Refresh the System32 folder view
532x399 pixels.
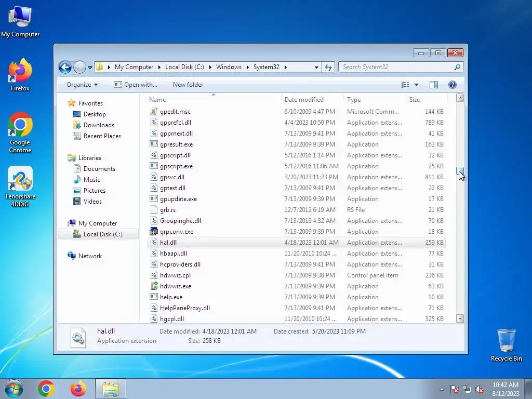point(328,67)
